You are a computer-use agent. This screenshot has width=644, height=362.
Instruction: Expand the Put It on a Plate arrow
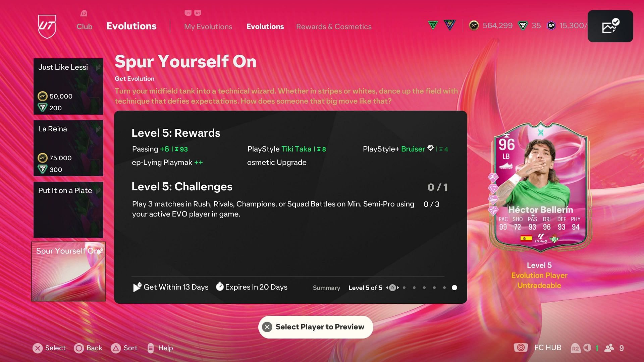coord(98,191)
